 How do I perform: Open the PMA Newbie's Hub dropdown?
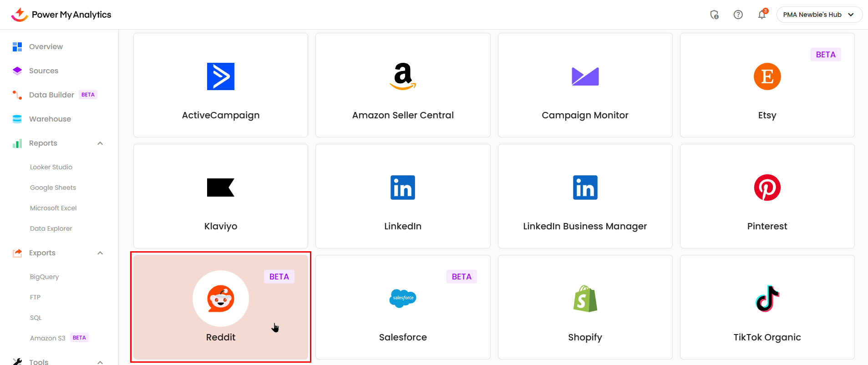pos(819,15)
